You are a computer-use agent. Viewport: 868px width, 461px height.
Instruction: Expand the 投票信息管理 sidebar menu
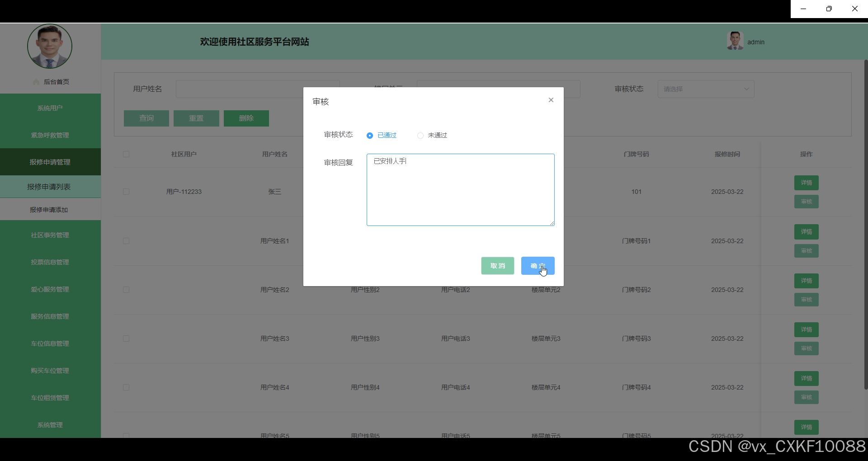click(x=50, y=262)
